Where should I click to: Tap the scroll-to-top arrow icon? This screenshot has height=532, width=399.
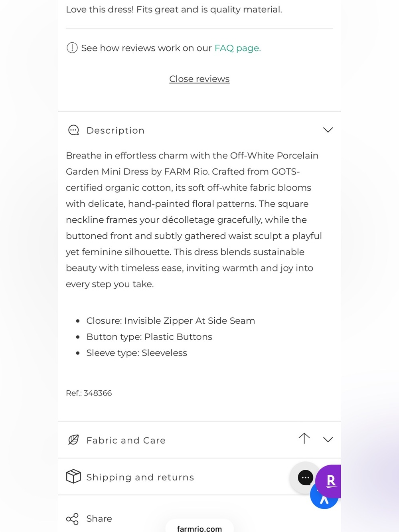tap(304, 438)
